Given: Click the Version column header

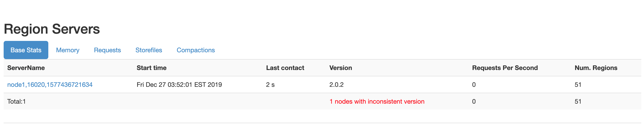Looking at the screenshot, I should pyautogui.click(x=340, y=68).
